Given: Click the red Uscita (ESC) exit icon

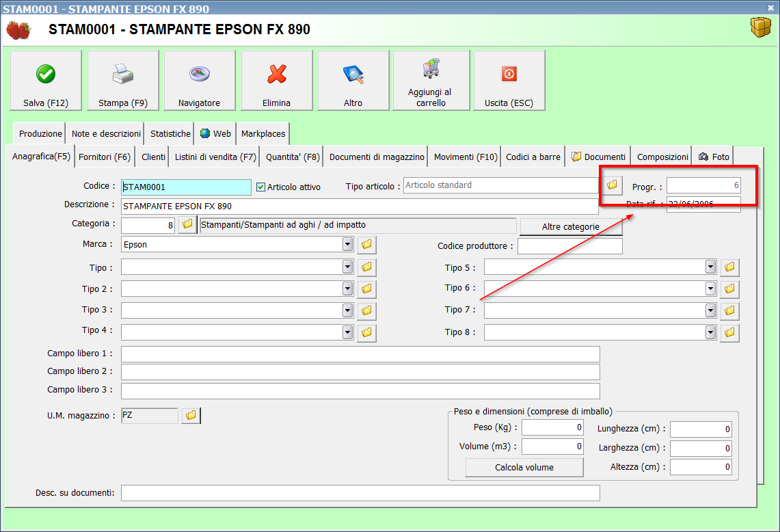Looking at the screenshot, I should point(509,74).
